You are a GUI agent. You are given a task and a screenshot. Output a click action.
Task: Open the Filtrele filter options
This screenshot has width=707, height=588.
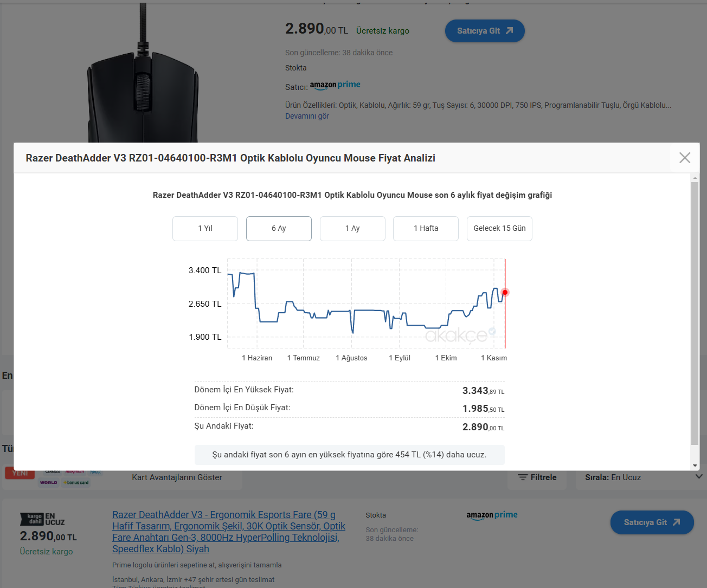click(x=537, y=477)
